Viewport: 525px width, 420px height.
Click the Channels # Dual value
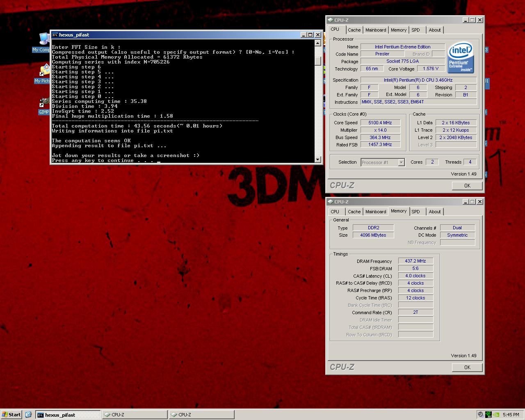457,228
